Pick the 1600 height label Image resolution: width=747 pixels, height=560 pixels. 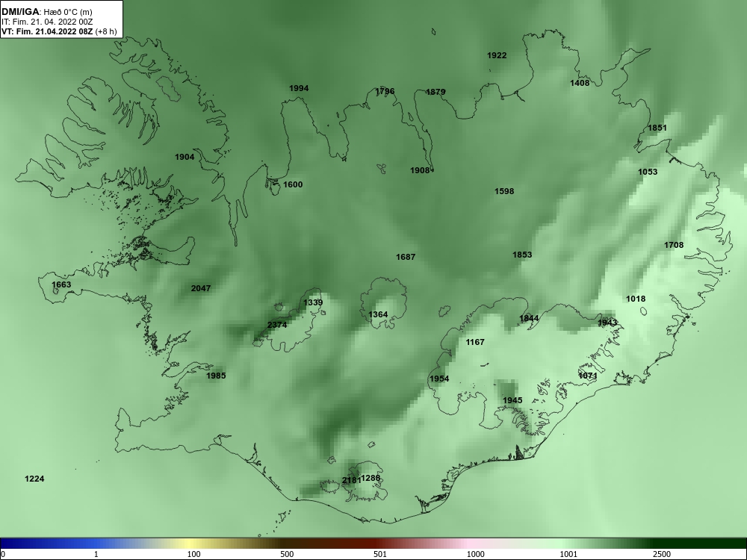pos(293,184)
